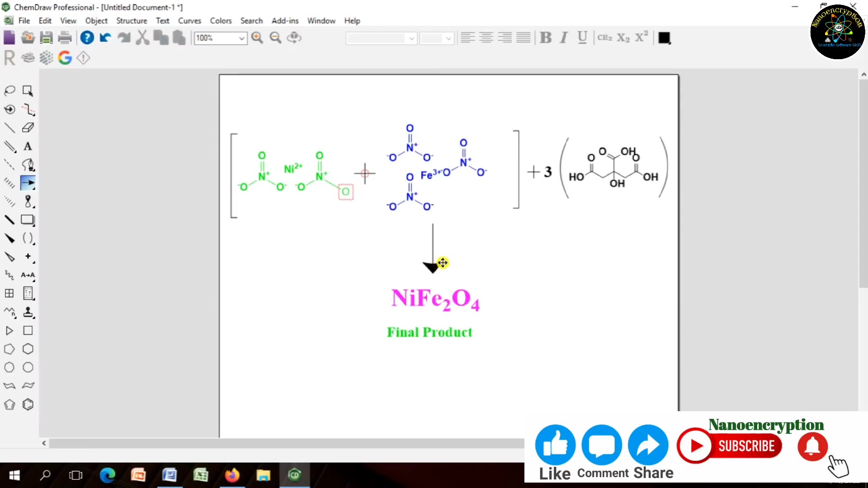
Task: Select the Lasso selection tool
Action: coord(10,90)
